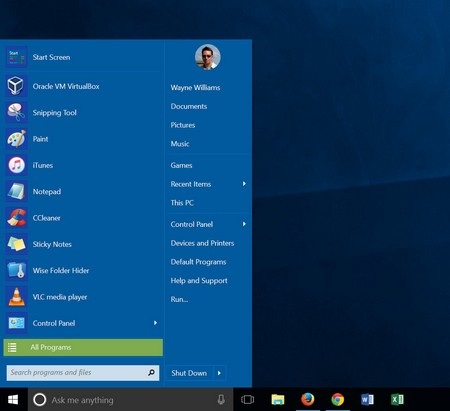Open Devices and Printers
450x411 pixels.
[x=202, y=243]
